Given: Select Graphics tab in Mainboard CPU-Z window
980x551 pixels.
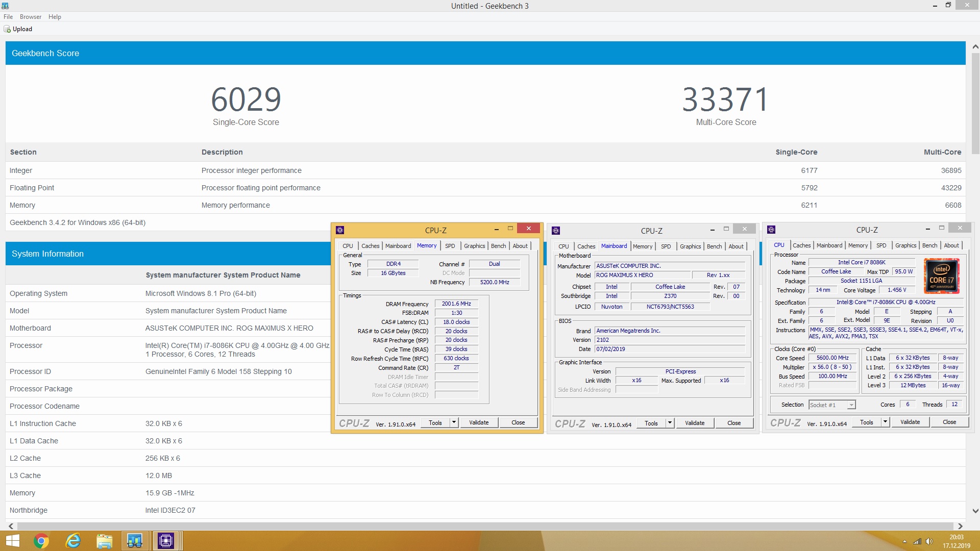Looking at the screenshot, I should click(x=691, y=246).
